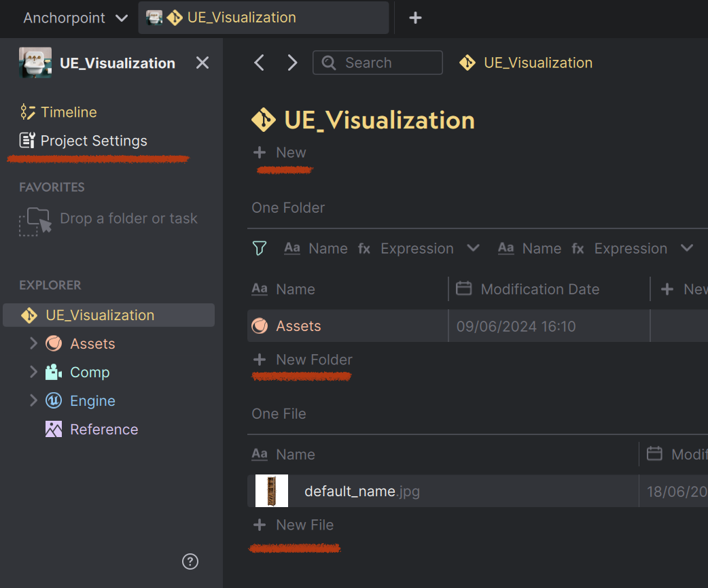Open Timeline from the sidebar

67,112
